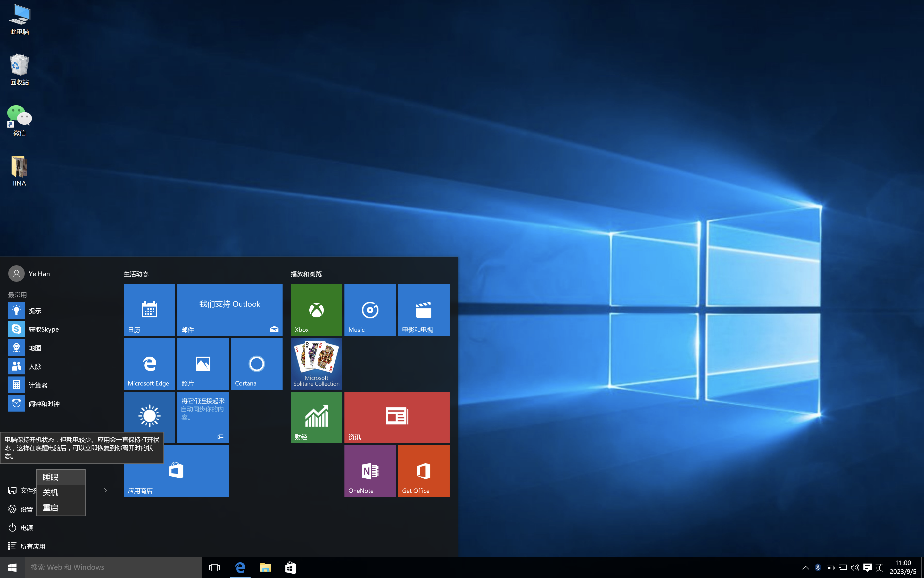This screenshot has width=924, height=578.
Task: Click the Ye Han user account
Action: [29, 274]
